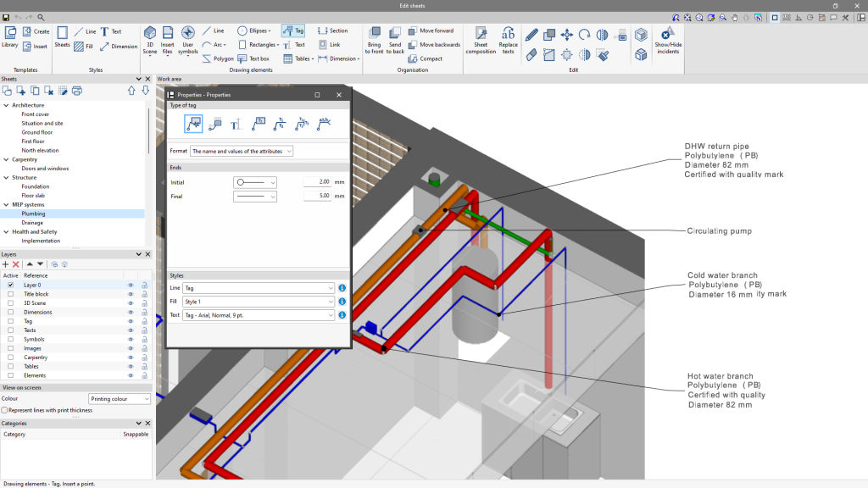Select the Ground floor sheet
Screen dimensions: 868x488
coord(37,132)
